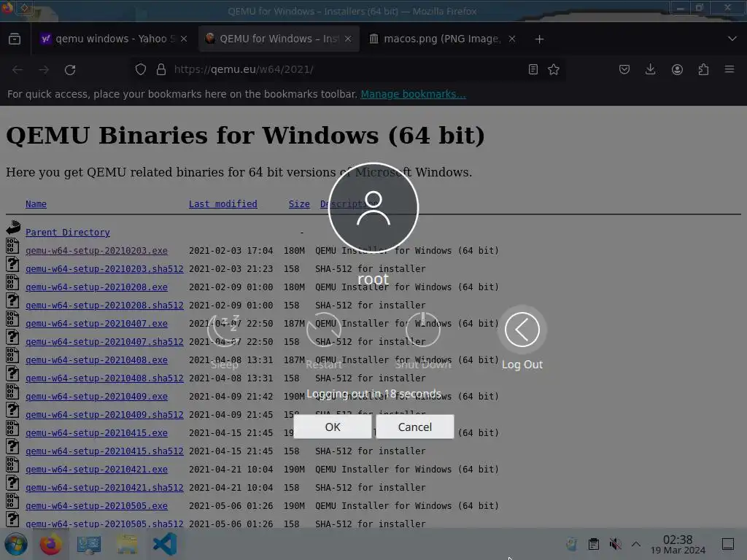This screenshot has height=560, width=747.
Task: Open system settings taskbar icon
Action: tap(88, 544)
